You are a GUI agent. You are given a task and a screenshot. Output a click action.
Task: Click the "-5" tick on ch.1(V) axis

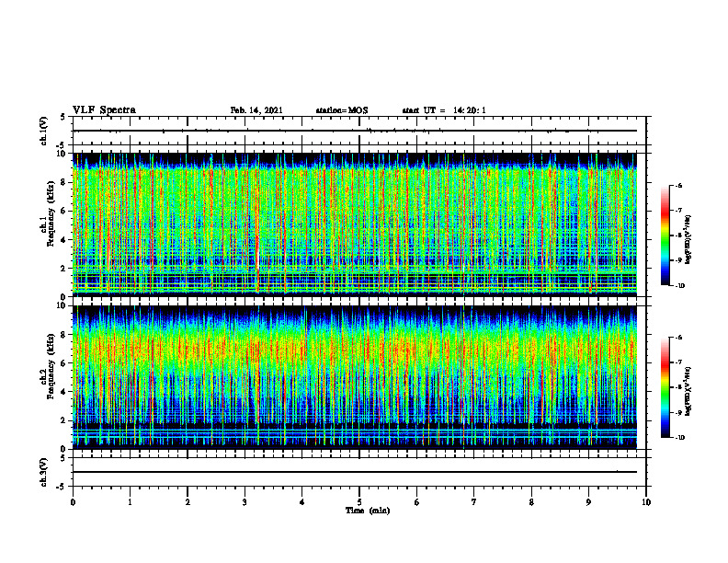(x=63, y=145)
